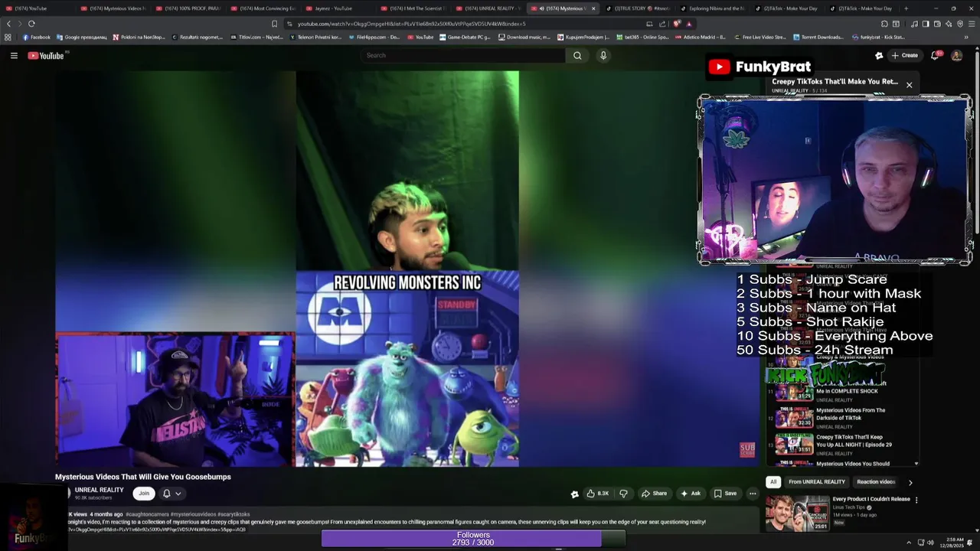This screenshot has height=551, width=980.
Task: Reload the page with the refresh icon
Action: [x=31, y=24]
